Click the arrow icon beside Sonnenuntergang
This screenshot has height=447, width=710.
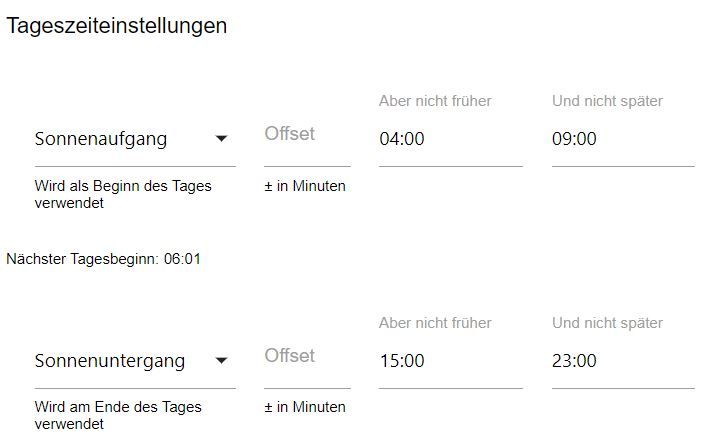pos(222,361)
